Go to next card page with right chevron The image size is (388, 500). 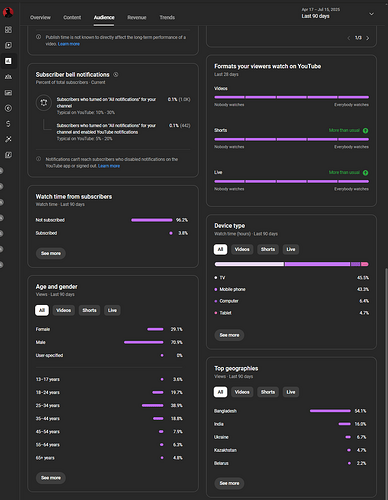tap(368, 38)
